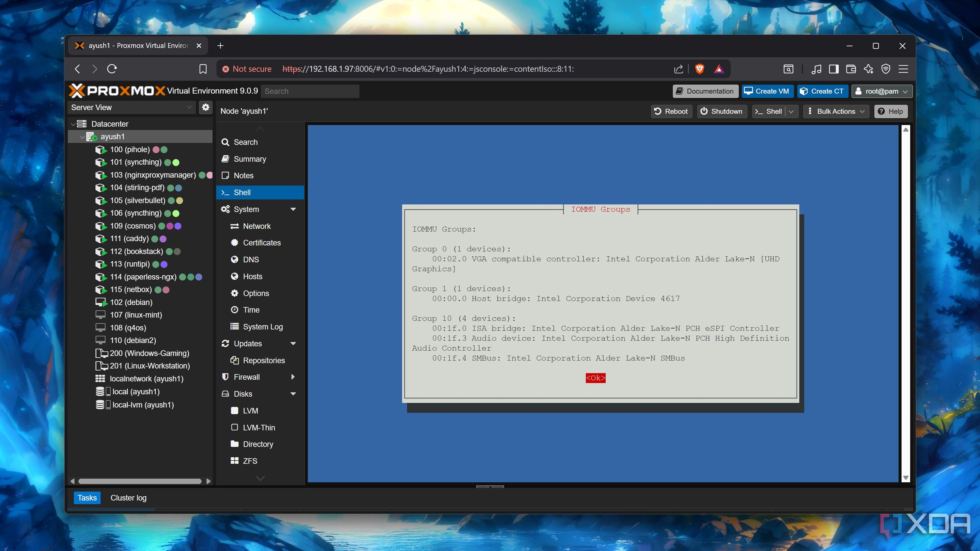This screenshot has height=551, width=980.
Task: Click the Server View settings gear icon
Action: tap(205, 107)
